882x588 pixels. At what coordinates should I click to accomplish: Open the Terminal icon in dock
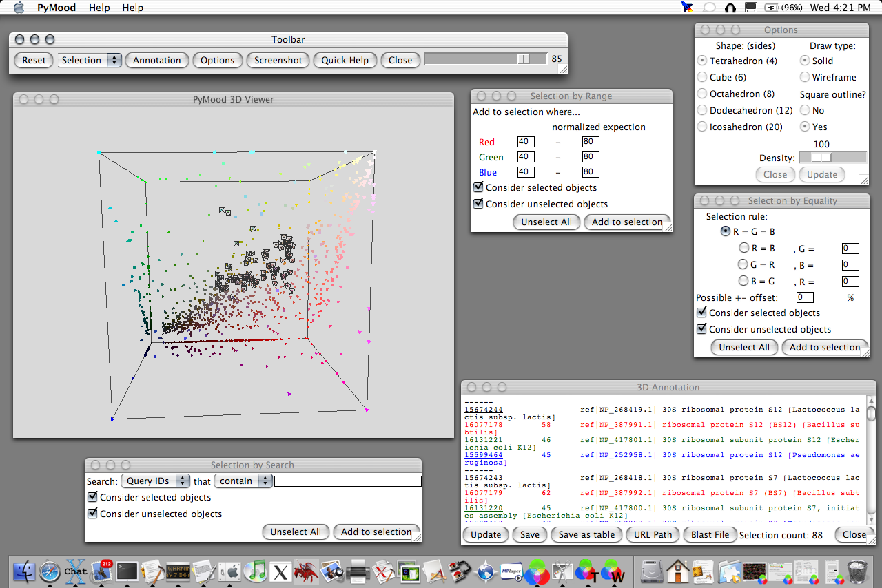pyautogui.click(x=127, y=571)
